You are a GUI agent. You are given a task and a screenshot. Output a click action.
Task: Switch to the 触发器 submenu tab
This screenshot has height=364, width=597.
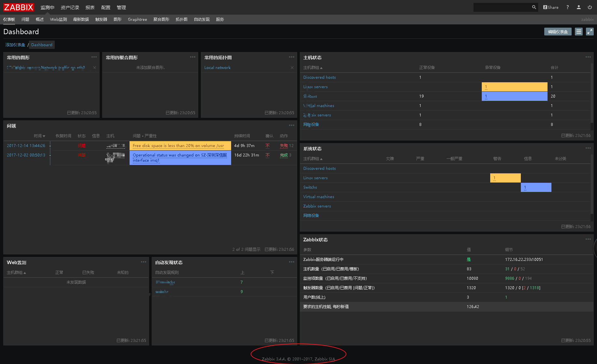pos(101,20)
